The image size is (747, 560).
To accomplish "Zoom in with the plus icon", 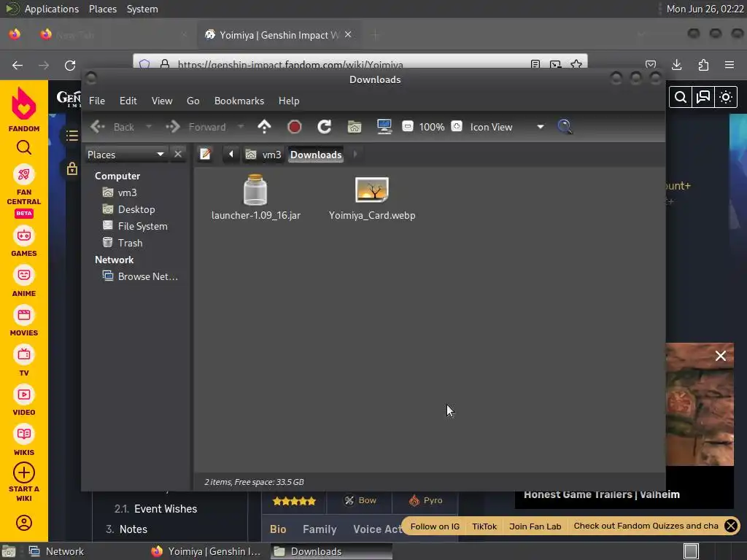I will (x=457, y=126).
